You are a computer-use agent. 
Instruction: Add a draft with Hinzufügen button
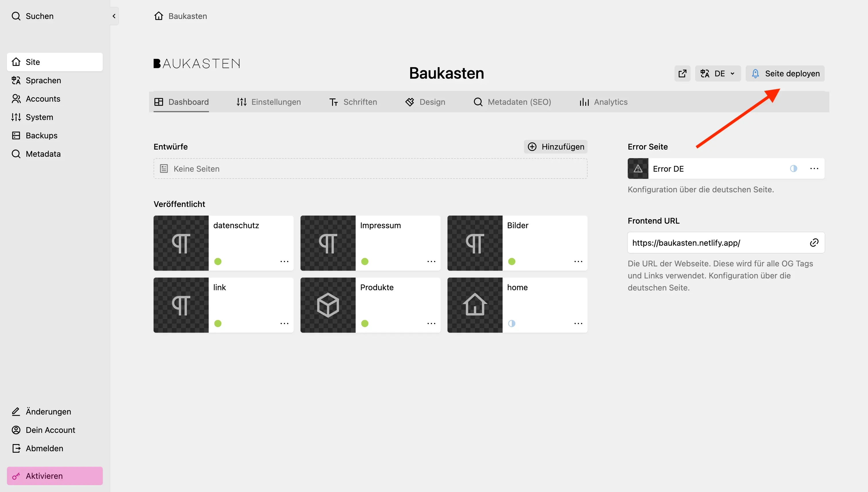coord(555,147)
